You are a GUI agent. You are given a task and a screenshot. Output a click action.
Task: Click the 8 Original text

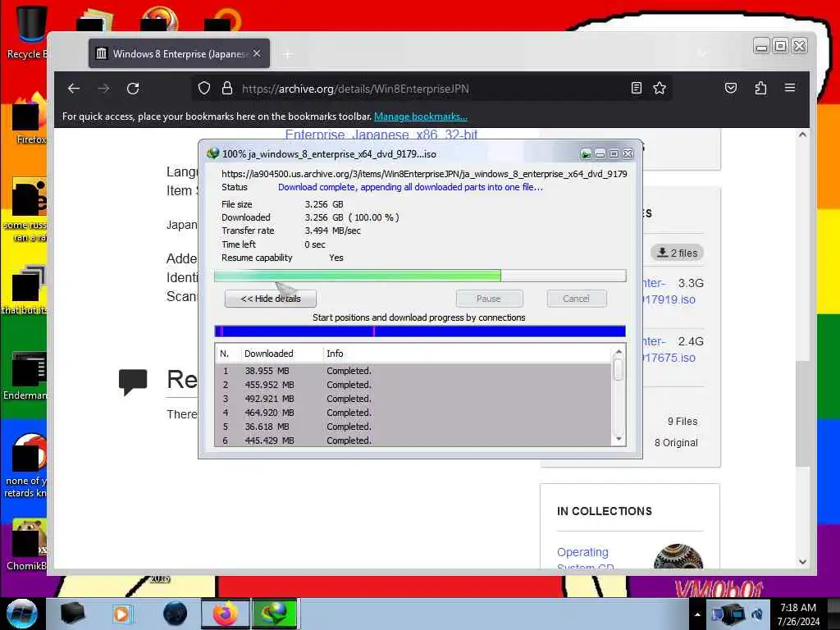pyautogui.click(x=676, y=442)
